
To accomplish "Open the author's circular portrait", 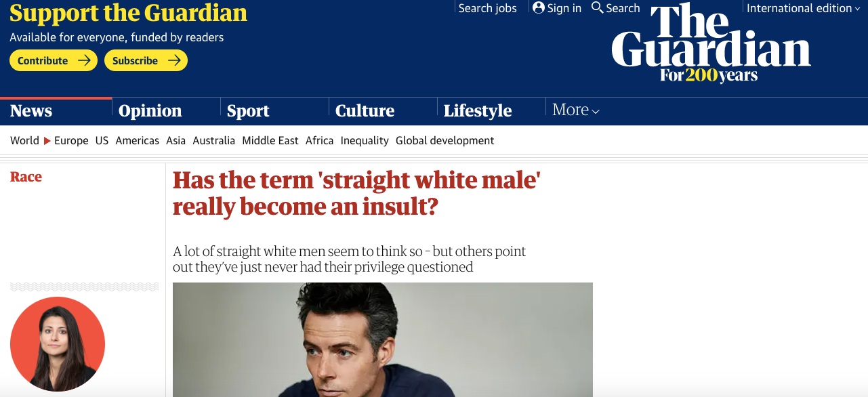I will click(x=58, y=344).
